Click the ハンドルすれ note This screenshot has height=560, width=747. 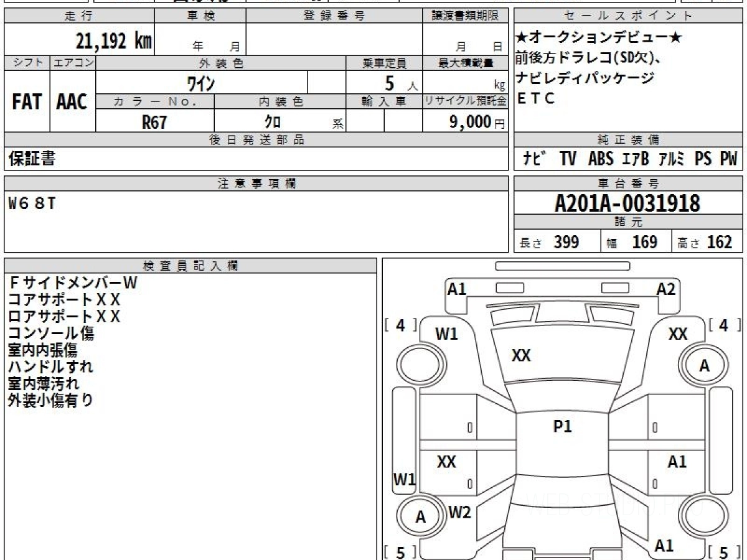pyautogui.click(x=51, y=367)
